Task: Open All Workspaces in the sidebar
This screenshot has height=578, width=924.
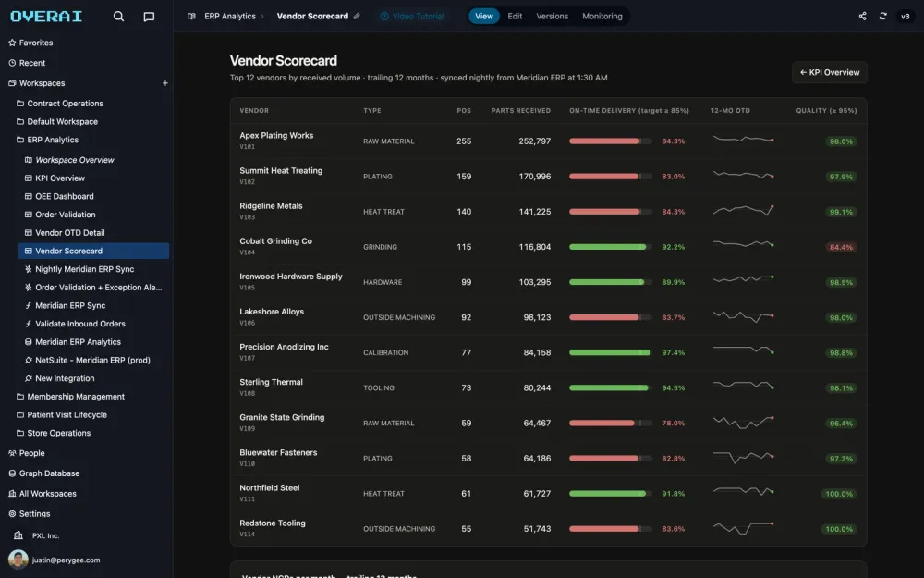Action: click(x=43, y=494)
